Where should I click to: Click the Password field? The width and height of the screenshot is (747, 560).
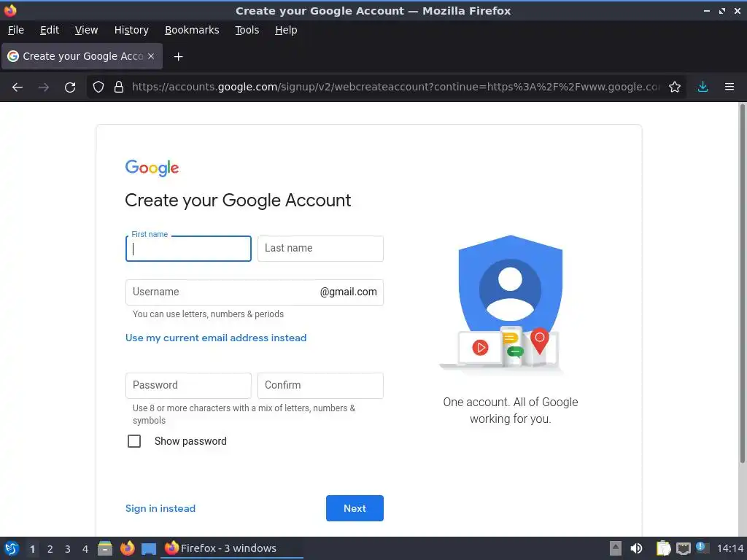188,385
